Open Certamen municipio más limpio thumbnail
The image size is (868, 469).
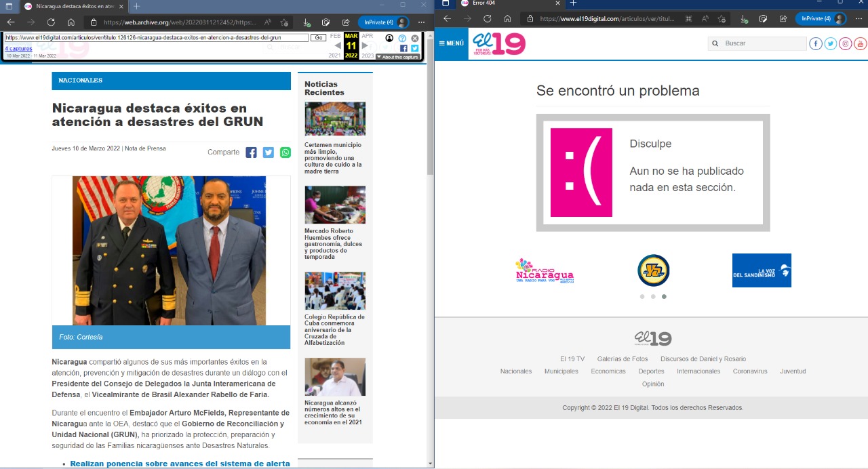tap(335, 119)
